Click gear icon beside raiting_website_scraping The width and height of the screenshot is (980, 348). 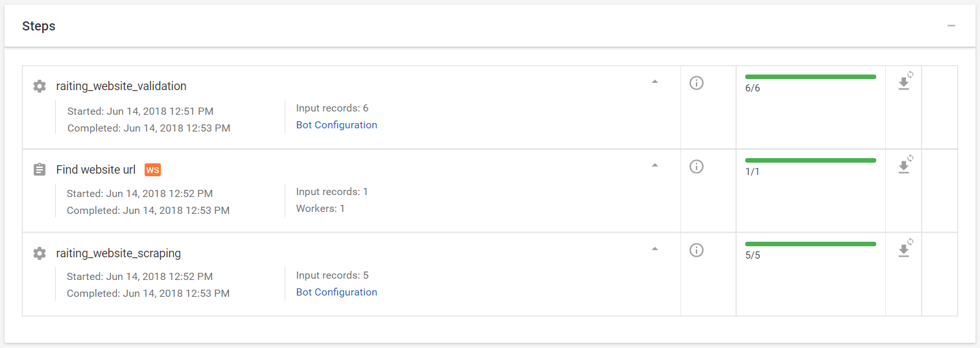40,253
